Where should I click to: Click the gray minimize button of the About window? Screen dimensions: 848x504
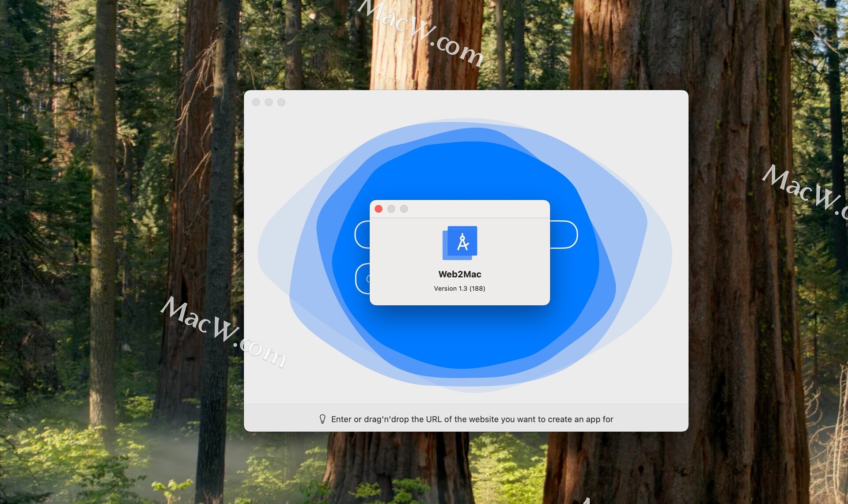point(391,209)
